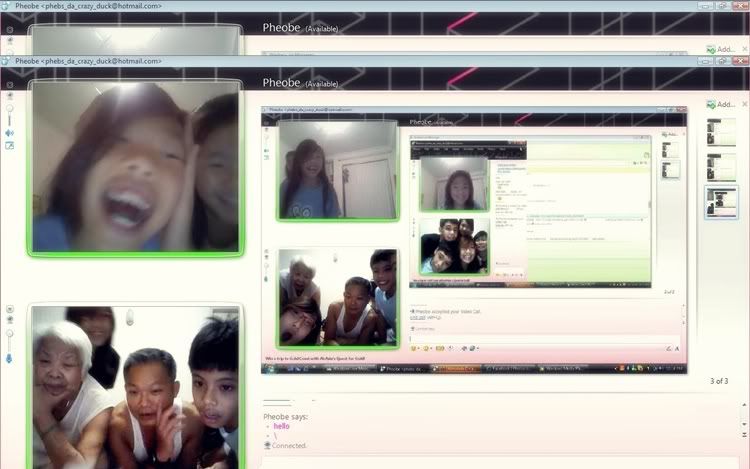Click the (Available) status in front window
Viewport: 750px width, 469px height.
click(322, 84)
